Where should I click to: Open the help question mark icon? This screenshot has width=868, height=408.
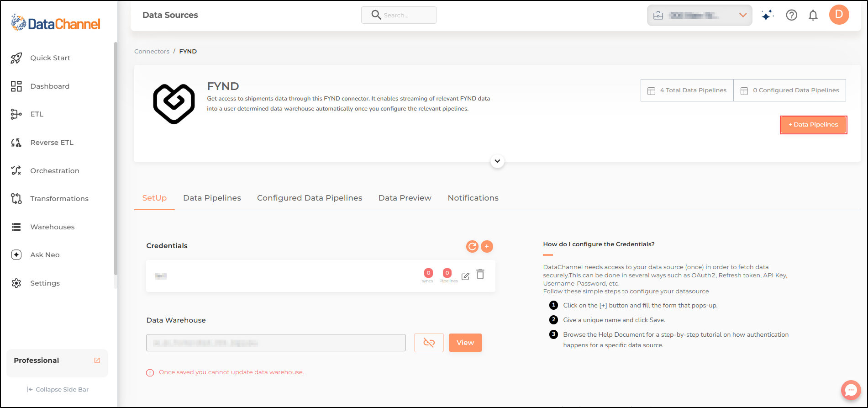[791, 16]
